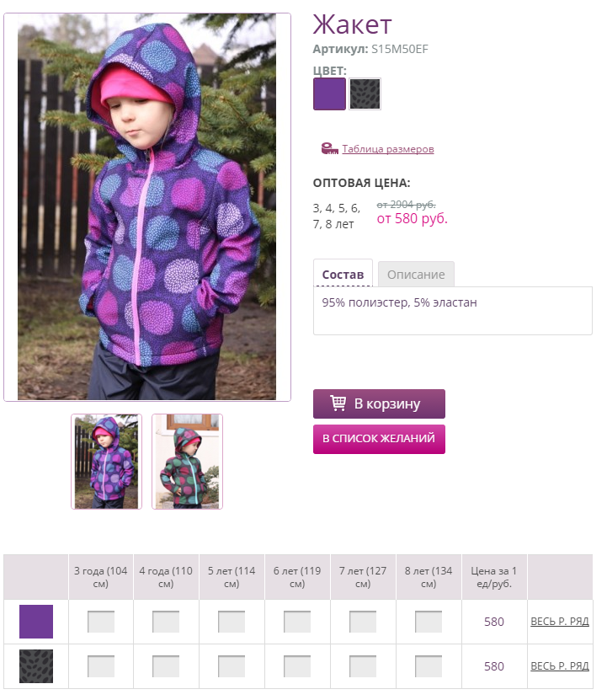Click gray pattern row field for 7 лет
Screen dimensions: 607x700
tap(363, 666)
